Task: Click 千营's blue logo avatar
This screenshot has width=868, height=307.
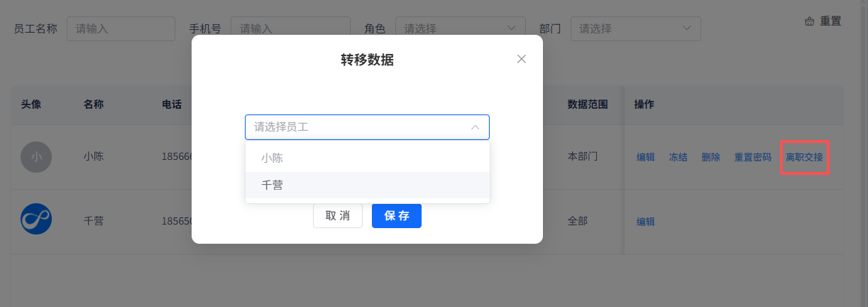Action: point(36,219)
